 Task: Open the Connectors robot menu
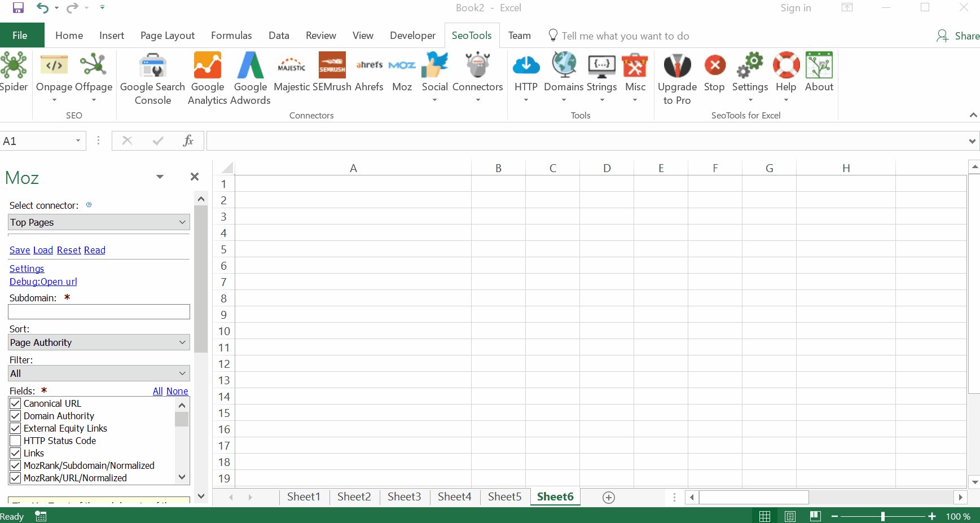(478, 77)
